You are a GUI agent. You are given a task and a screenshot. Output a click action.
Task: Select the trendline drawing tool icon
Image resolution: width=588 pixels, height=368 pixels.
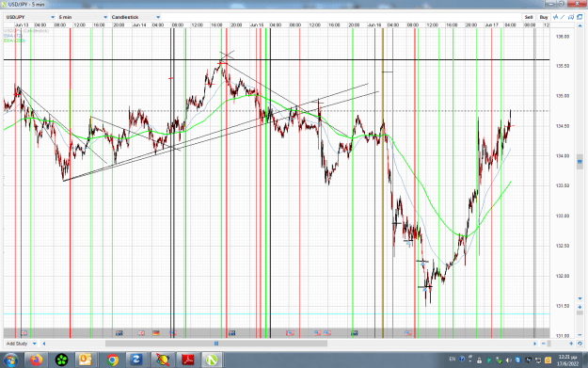pos(563,17)
